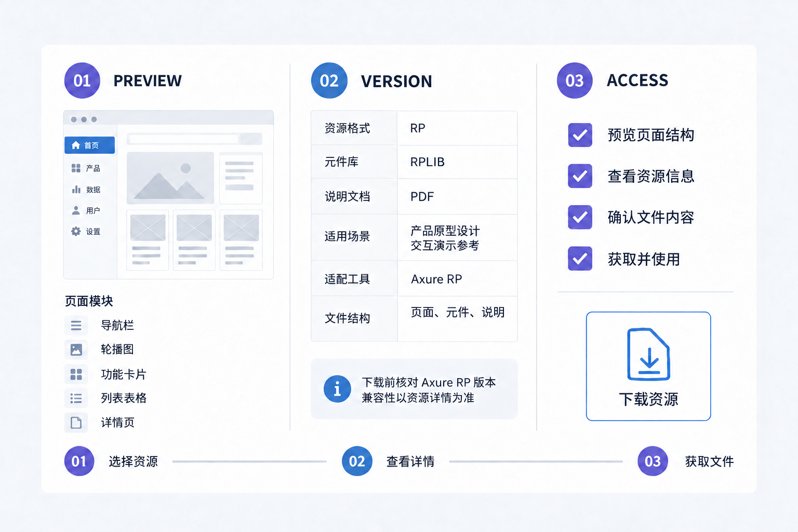Click the 资源格式 row label
The width and height of the screenshot is (798, 532).
[x=347, y=128]
